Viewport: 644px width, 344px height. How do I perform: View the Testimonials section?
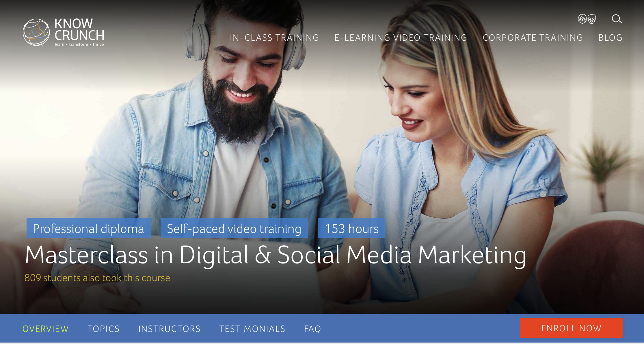pos(252,329)
